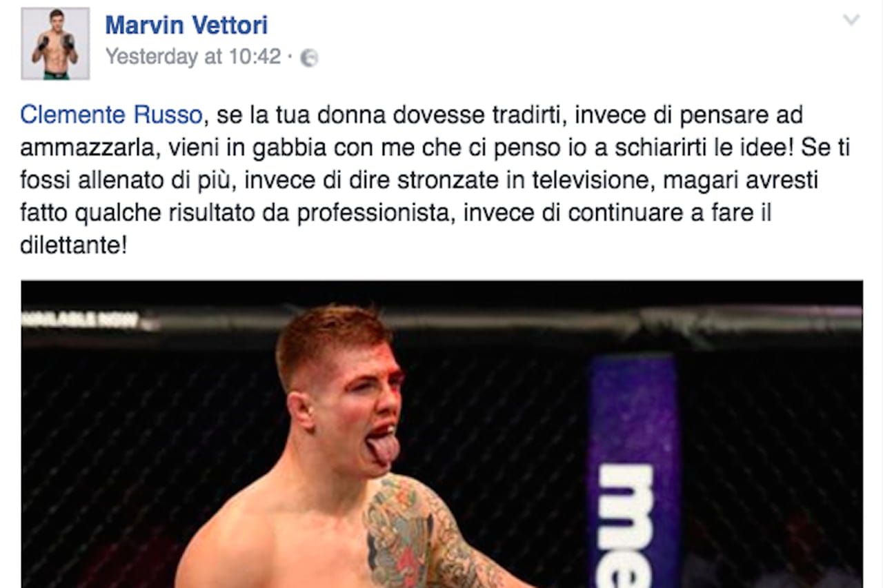The width and height of the screenshot is (883, 588).
Task: Click the word 'professionista' in post text
Action: [x=375, y=214]
